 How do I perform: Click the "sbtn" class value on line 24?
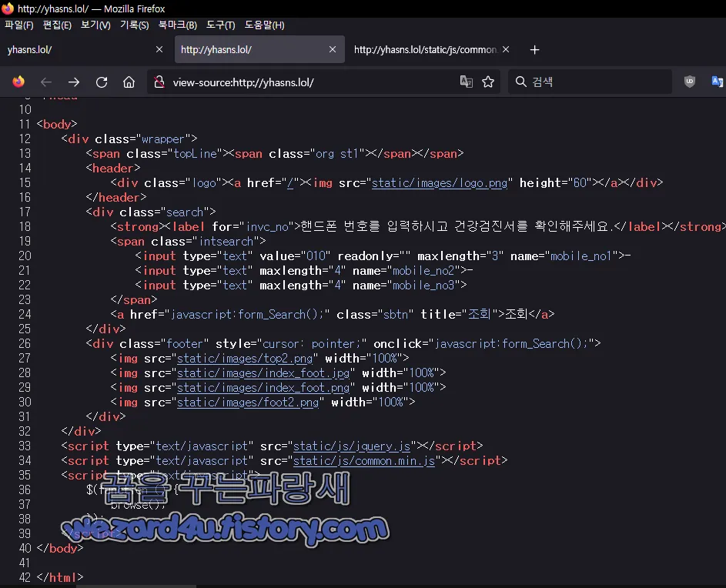396,314
